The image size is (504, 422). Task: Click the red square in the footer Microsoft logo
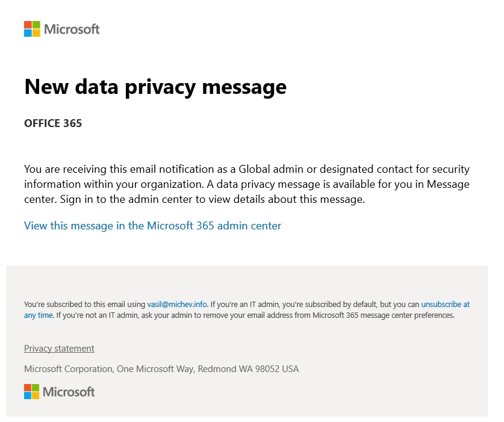pos(28,388)
